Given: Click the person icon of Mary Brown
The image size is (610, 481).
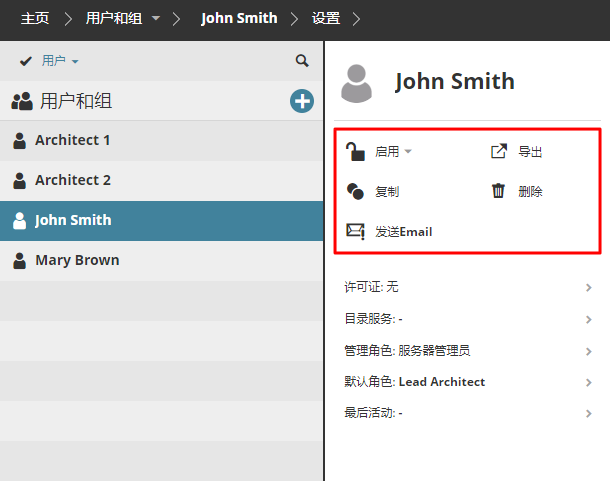Looking at the screenshot, I should pos(19,261).
